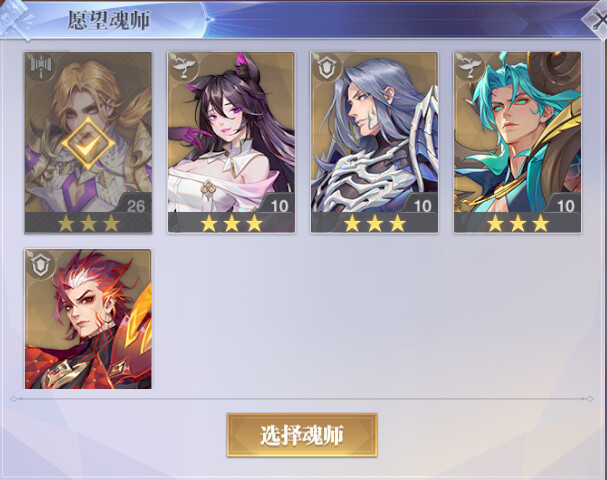Pick the red-haired flame hero card
The width and height of the screenshot is (607, 480).
click(88, 319)
